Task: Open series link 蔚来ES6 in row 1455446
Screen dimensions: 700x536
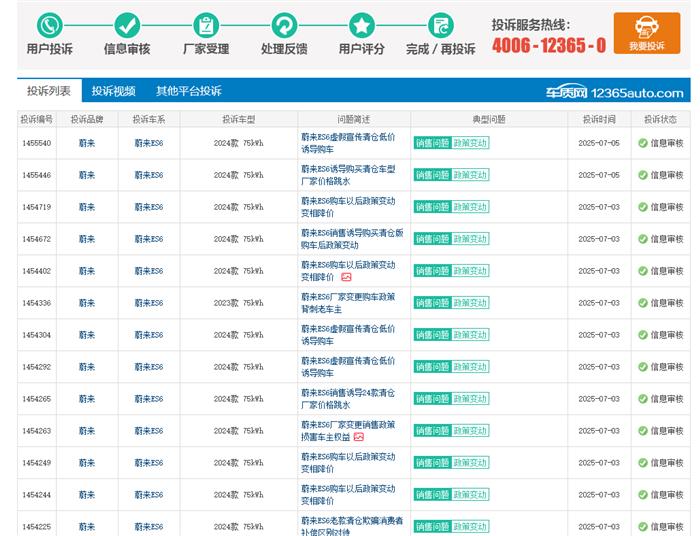Action: coord(149,175)
